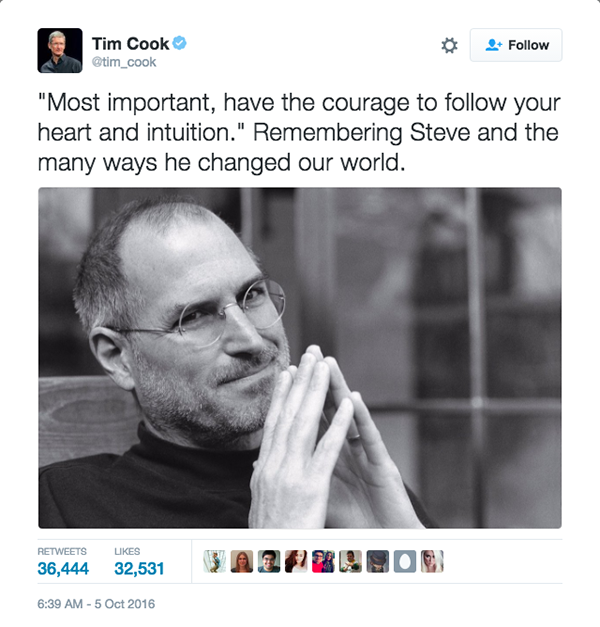The image size is (600, 627).
Task: Click the blue verified badge
Action: [180, 43]
